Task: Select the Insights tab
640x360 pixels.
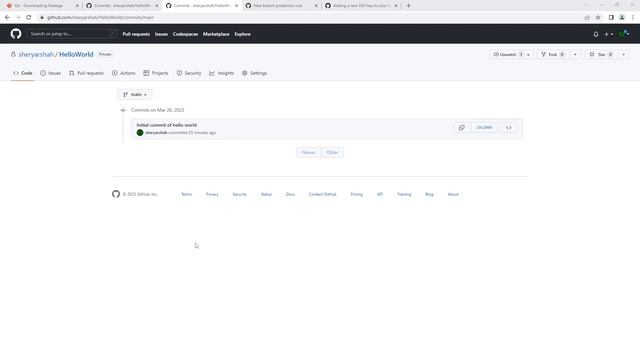Action: pos(222,73)
